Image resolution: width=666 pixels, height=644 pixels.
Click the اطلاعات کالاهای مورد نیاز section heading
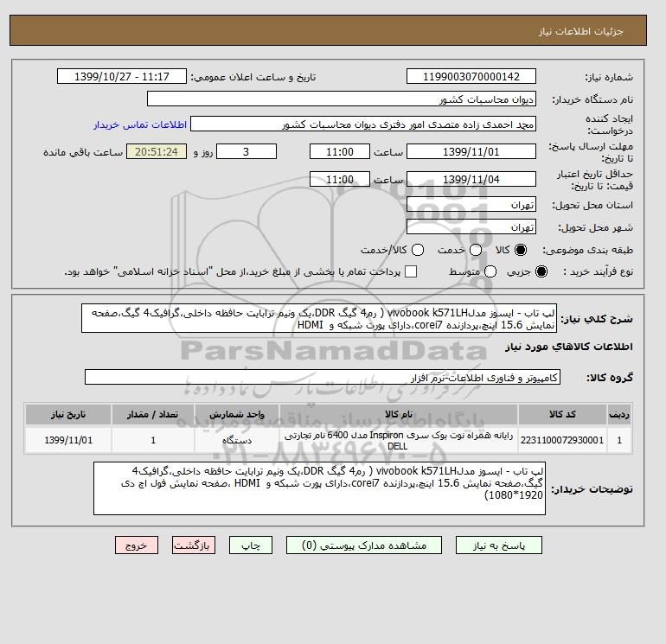coord(569,347)
